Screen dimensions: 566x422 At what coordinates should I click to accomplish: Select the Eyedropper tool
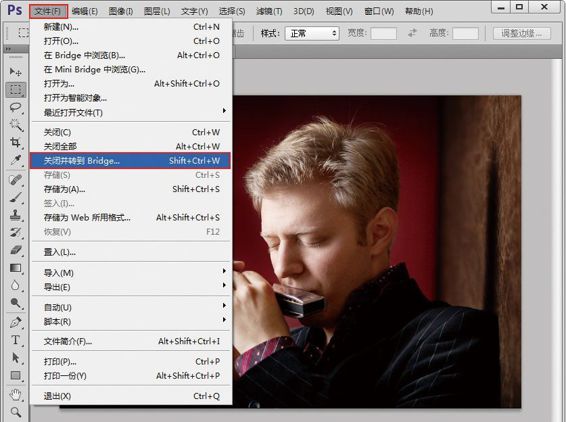click(15, 160)
